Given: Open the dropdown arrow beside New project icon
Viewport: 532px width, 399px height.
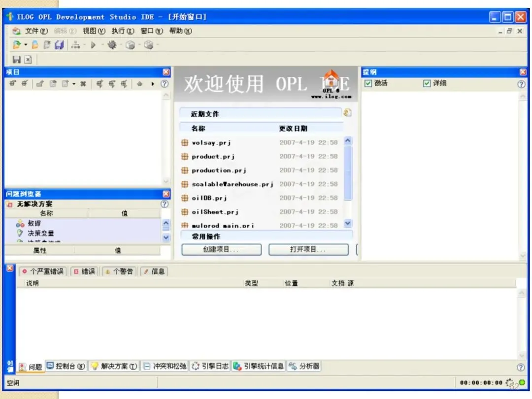Looking at the screenshot, I should (26, 45).
